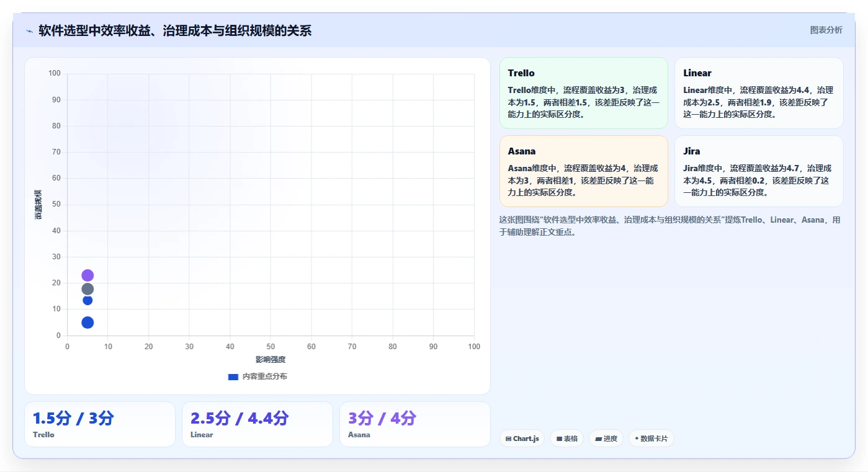The height and width of the screenshot is (472, 868).
Task: Click the 3分 / 4分 Asana stat card
Action: pyautogui.click(x=415, y=424)
